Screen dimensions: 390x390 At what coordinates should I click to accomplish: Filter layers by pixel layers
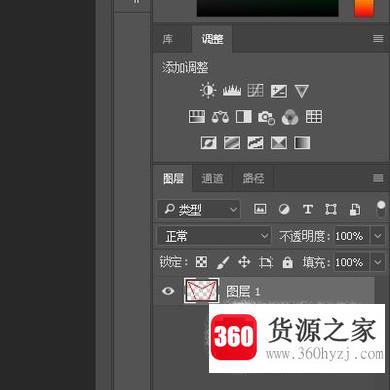point(260,209)
